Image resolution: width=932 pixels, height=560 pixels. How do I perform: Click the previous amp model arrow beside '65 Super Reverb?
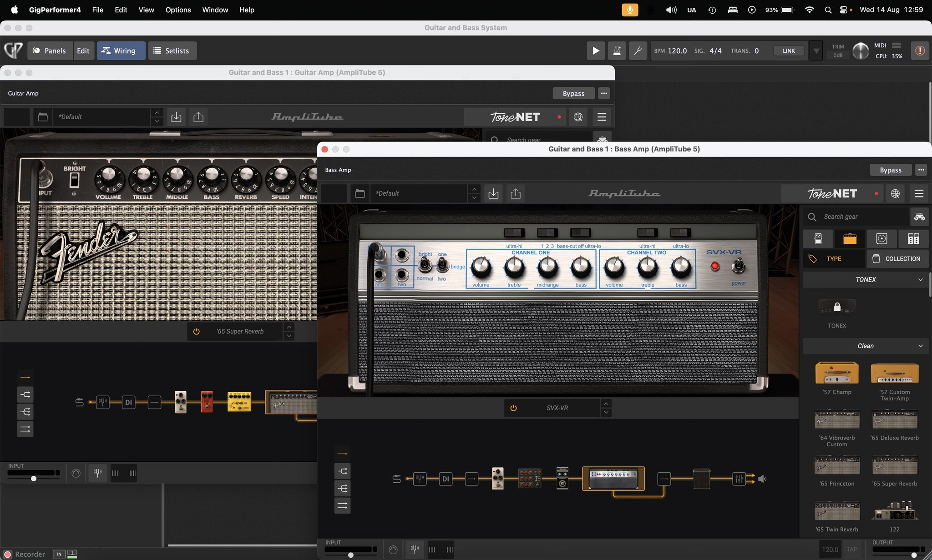[289, 327]
